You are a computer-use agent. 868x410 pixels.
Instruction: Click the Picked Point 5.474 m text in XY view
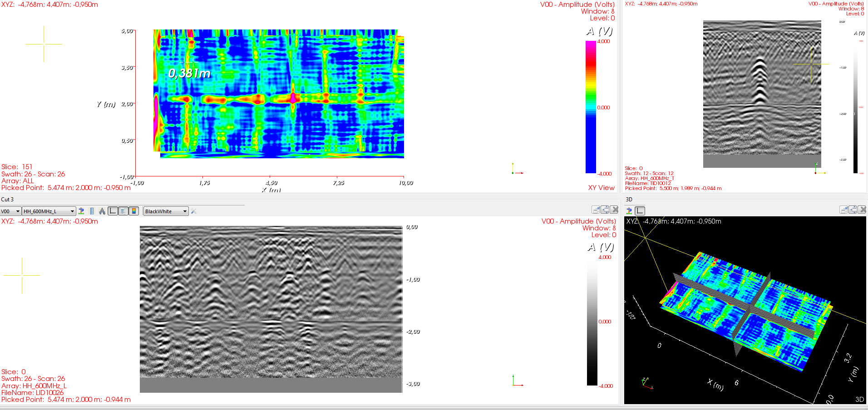[66, 188]
